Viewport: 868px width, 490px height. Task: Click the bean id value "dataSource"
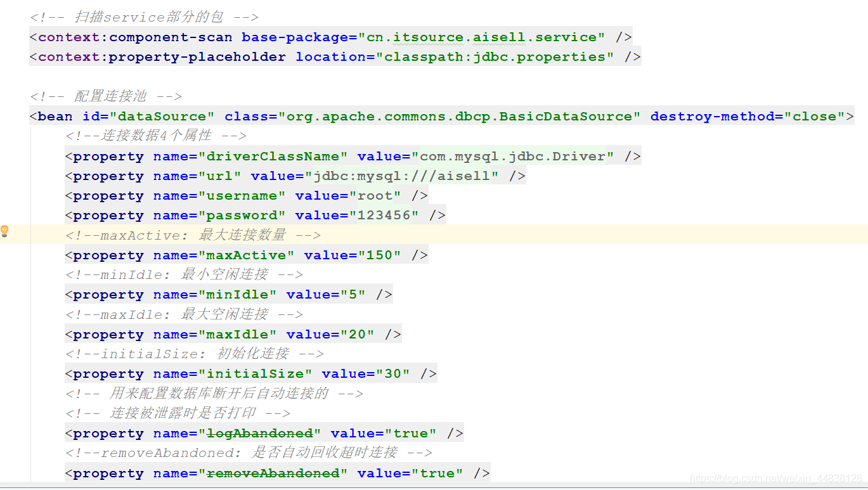(162, 117)
